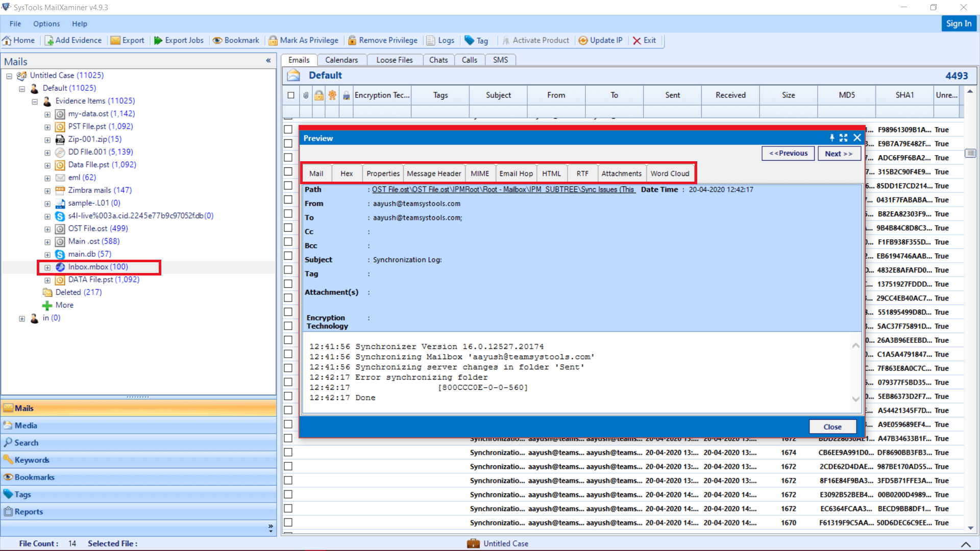Viewport: 980px width, 551px height.
Task: Click the padlock column header icon
Action: click(319, 95)
